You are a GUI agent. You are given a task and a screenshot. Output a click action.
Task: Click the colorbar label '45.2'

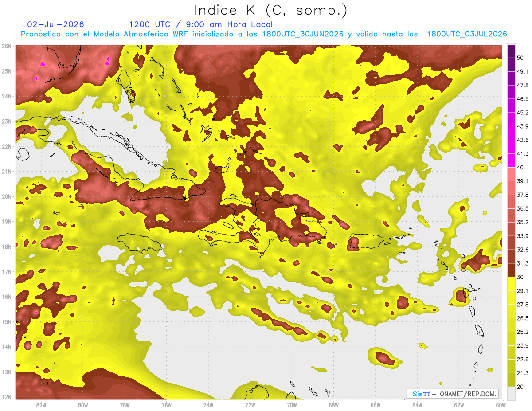[522, 113]
